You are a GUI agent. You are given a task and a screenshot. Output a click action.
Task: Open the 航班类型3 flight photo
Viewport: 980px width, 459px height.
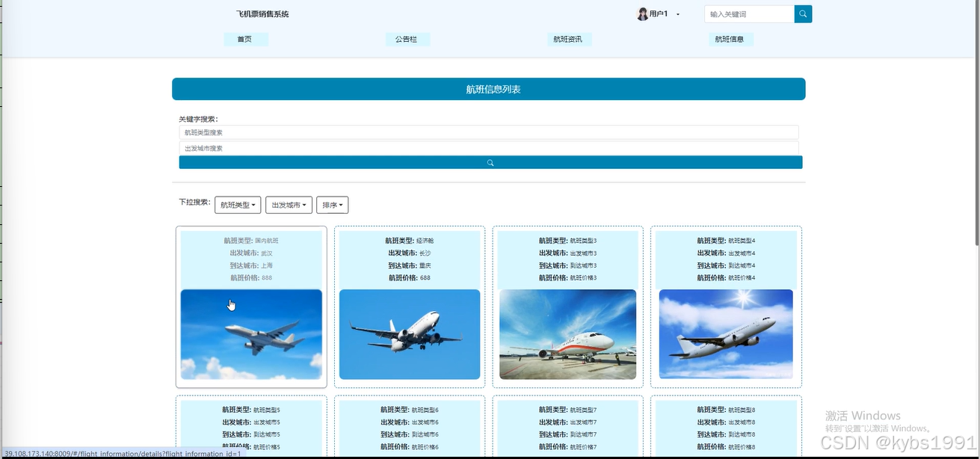[x=568, y=334]
